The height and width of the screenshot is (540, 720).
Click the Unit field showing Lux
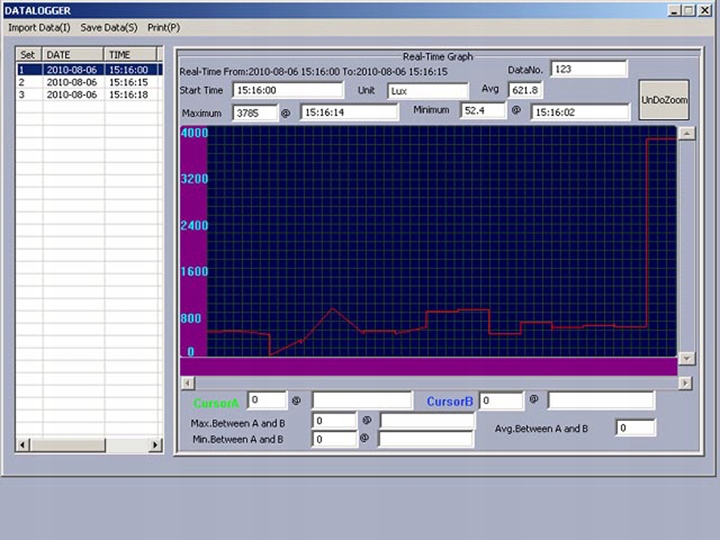[427, 90]
